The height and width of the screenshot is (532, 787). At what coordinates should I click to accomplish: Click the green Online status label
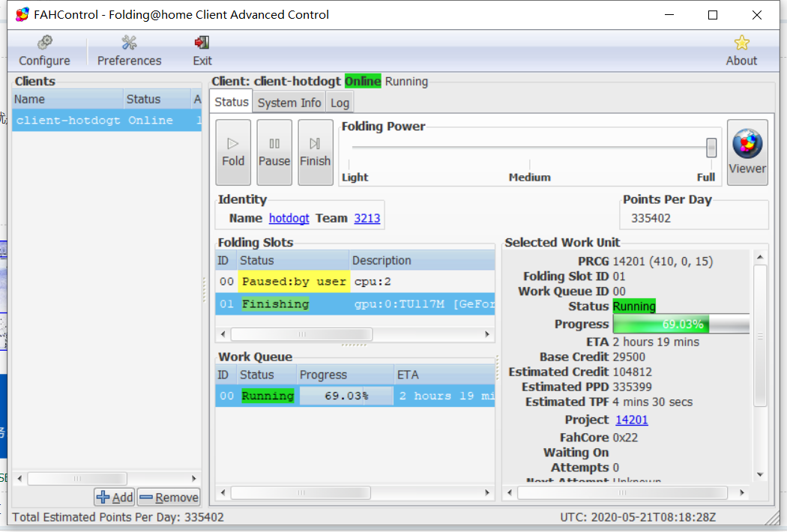pos(362,82)
